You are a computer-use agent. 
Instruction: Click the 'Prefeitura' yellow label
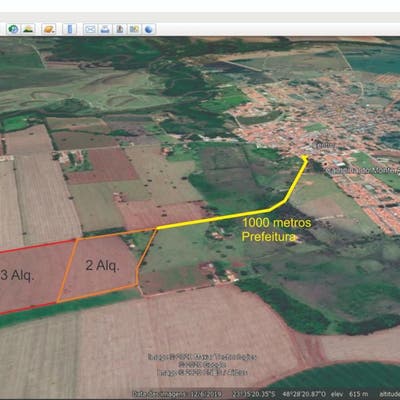tap(269, 237)
